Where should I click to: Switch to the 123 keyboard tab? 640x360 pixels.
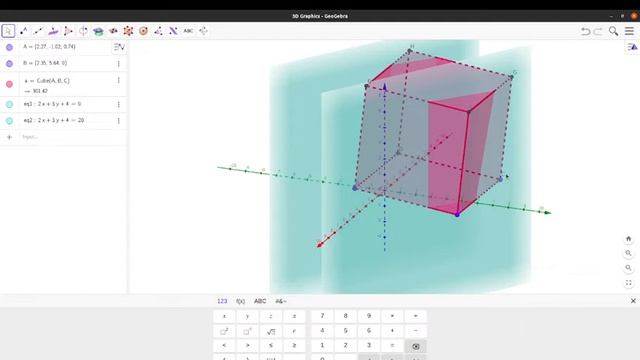pyautogui.click(x=222, y=301)
